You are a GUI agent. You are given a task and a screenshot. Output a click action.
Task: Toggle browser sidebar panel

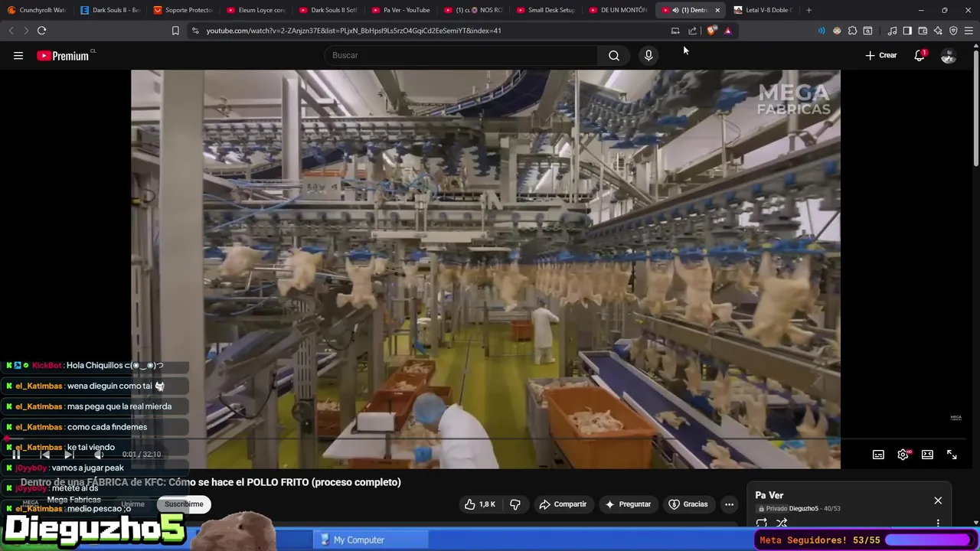907,31
